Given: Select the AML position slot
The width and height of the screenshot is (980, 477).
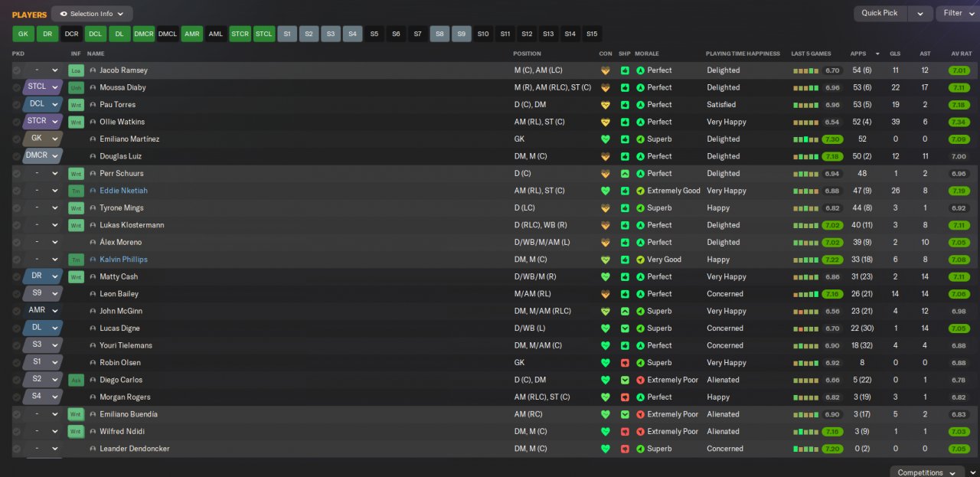Looking at the screenshot, I should pos(216,34).
